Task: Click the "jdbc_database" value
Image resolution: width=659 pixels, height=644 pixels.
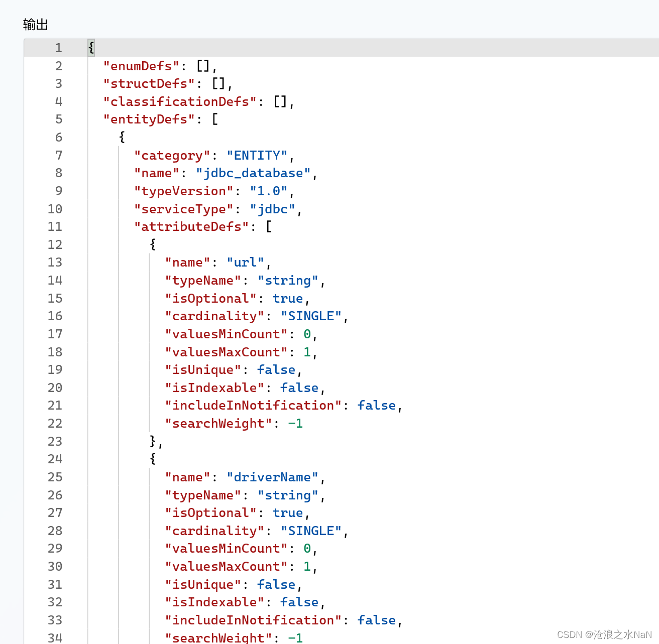Action: (253, 173)
